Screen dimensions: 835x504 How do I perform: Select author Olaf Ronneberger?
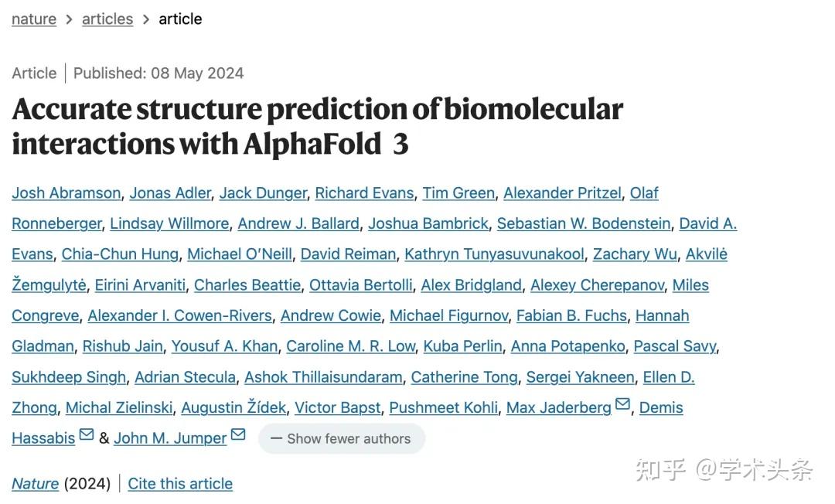coord(56,223)
